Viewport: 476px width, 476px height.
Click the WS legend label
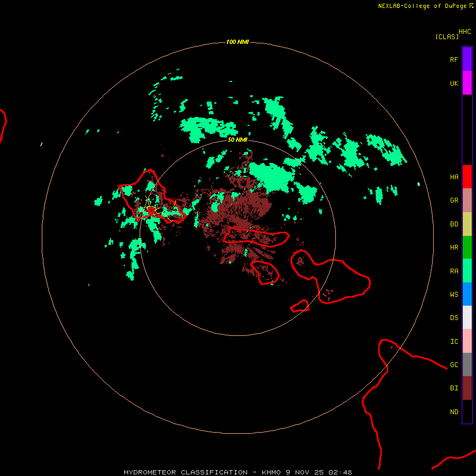tap(454, 295)
